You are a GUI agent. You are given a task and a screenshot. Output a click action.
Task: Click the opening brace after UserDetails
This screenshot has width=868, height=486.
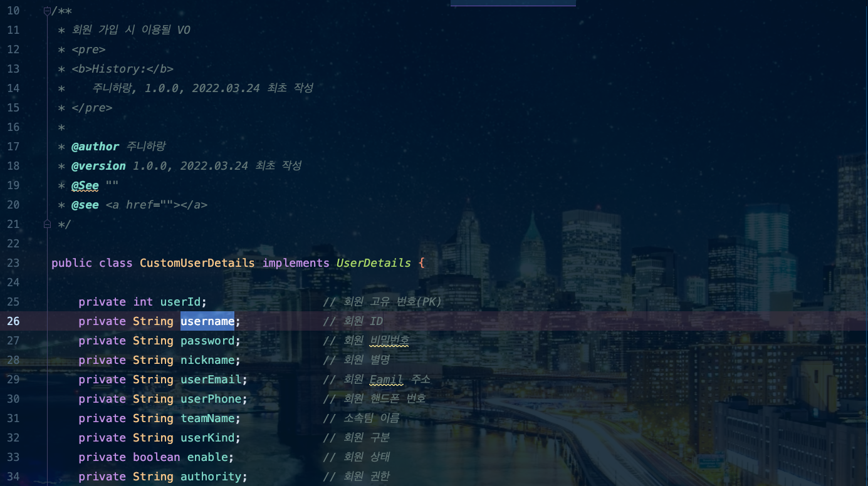[421, 263]
